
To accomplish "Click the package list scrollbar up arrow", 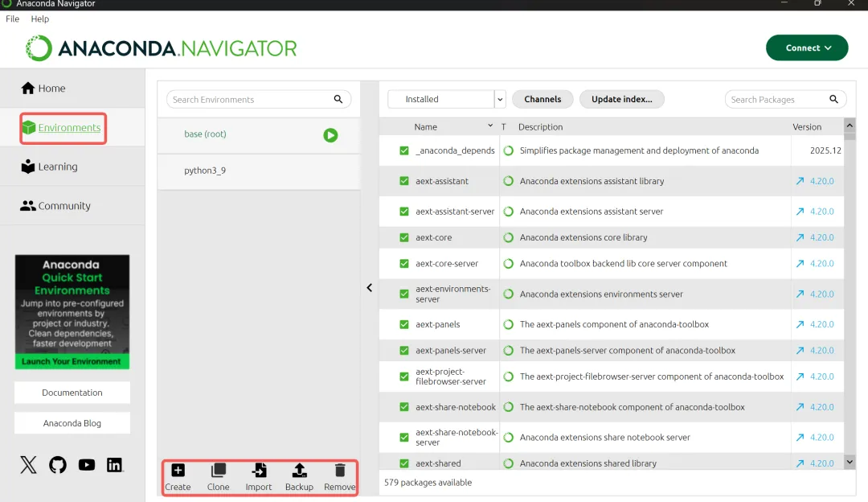I will point(850,125).
